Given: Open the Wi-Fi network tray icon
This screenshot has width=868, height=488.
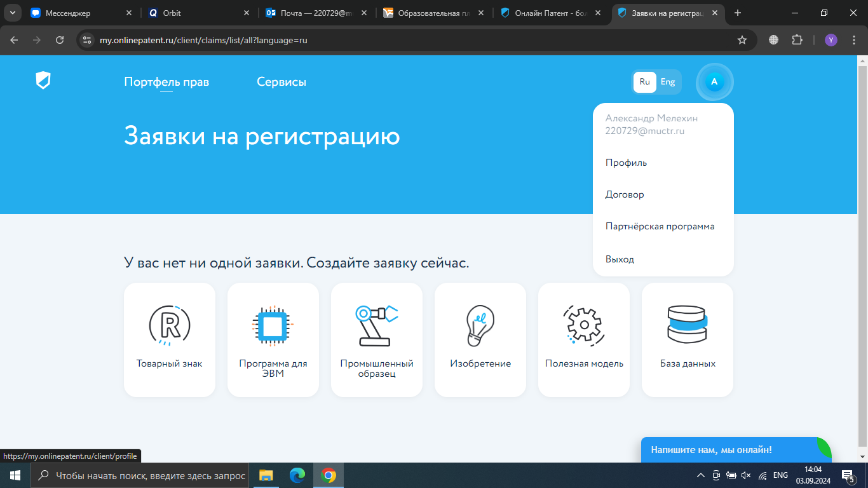Looking at the screenshot, I should 763,475.
